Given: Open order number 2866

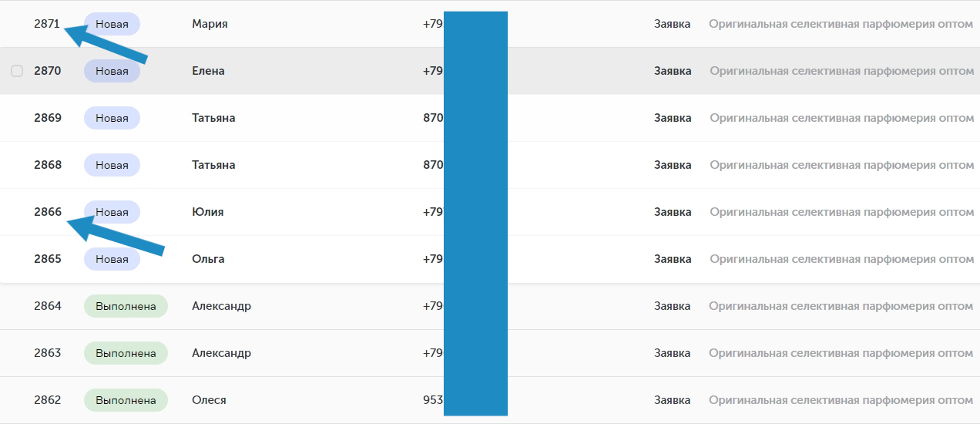Looking at the screenshot, I should coord(48,212).
